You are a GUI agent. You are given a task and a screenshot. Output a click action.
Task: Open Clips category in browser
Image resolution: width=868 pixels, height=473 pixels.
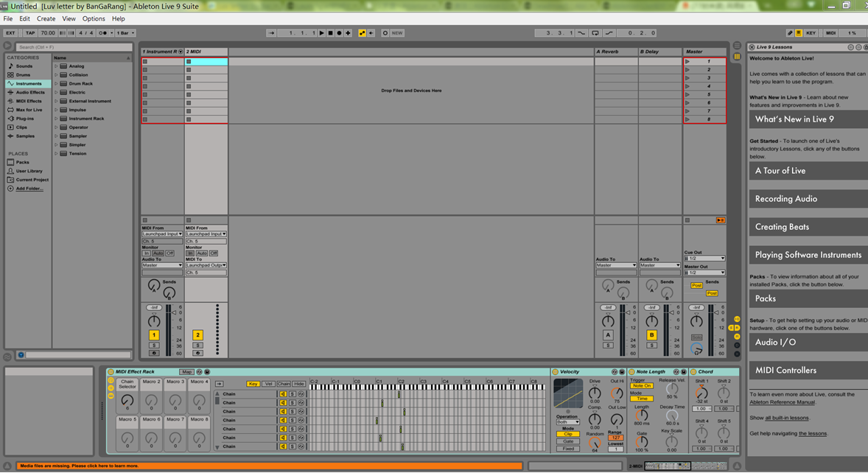21,127
